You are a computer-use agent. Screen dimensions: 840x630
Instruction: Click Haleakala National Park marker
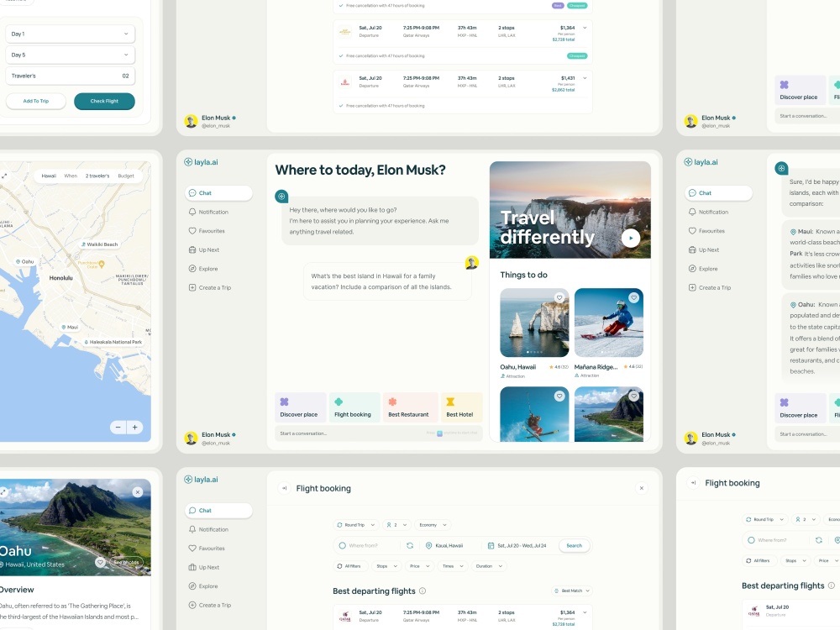113,342
